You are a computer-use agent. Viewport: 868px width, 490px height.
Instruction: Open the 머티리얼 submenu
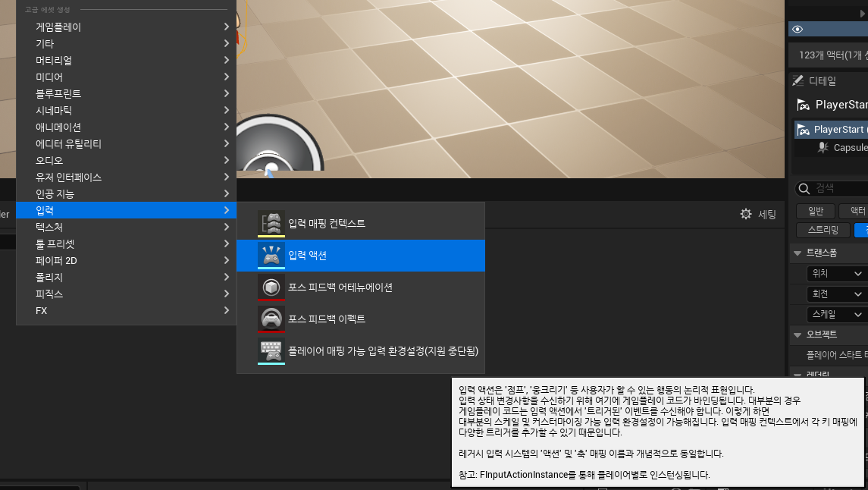click(x=126, y=60)
